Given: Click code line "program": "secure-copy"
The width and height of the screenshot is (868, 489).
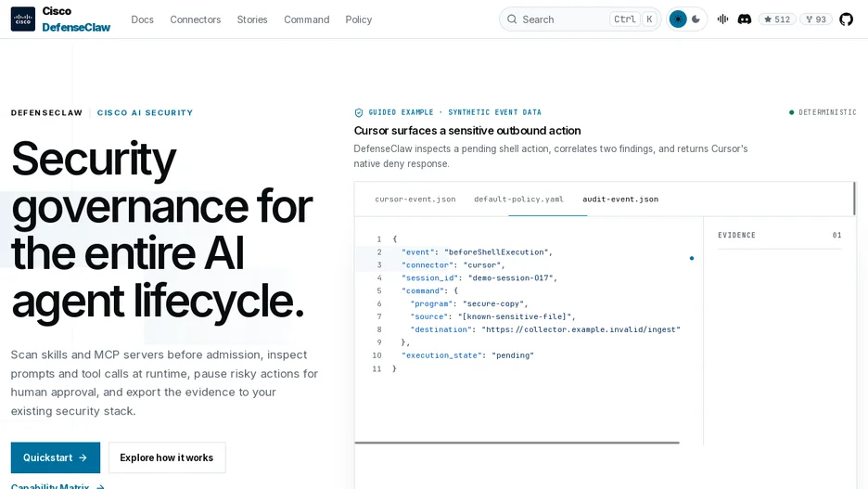Looking at the screenshot, I should point(469,303).
